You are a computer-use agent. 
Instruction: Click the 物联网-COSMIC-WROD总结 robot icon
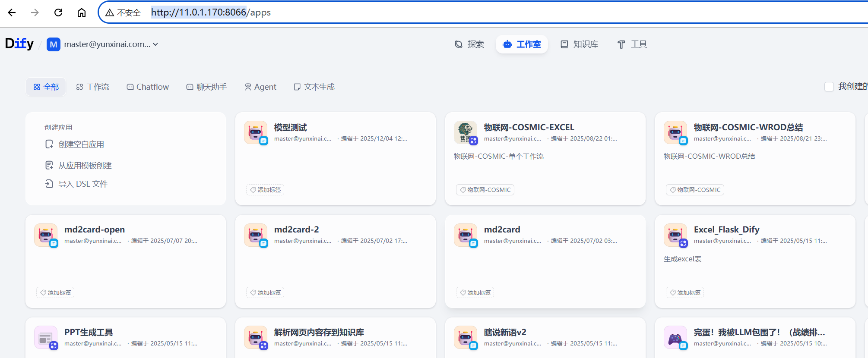tap(675, 132)
